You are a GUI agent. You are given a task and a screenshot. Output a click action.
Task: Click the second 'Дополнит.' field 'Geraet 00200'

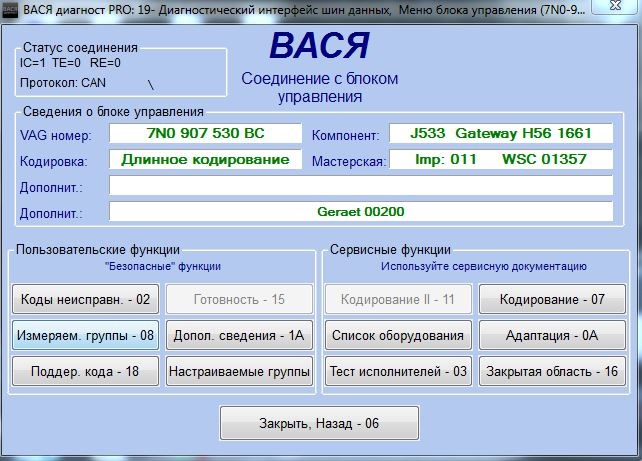361,212
